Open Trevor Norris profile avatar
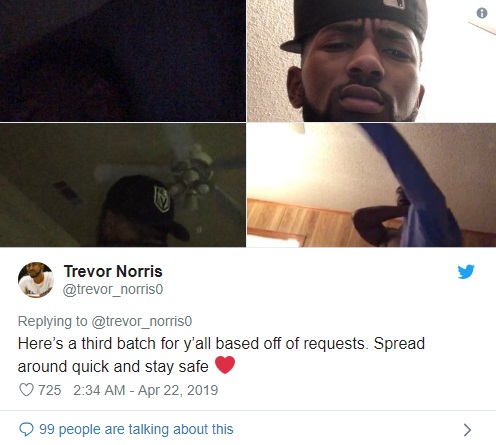 click(36, 280)
